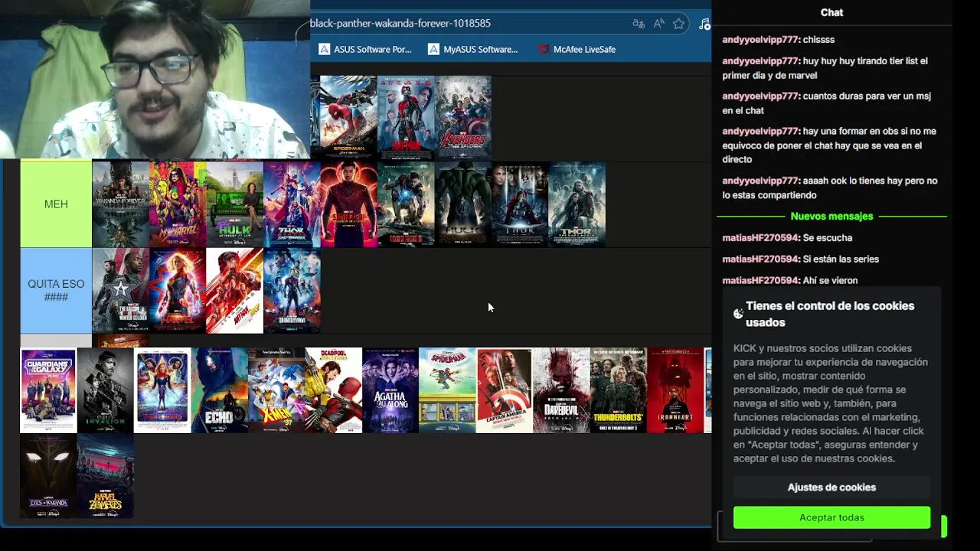The height and width of the screenshot is (551, 980).
Task: Select the Thunderbolts poster
Action: click(619, 390)
